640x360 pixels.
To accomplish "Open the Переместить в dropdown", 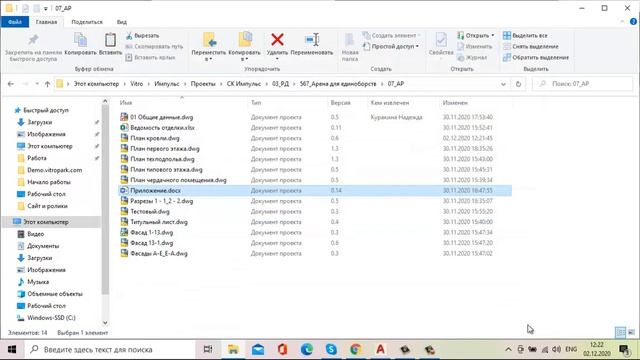I will point(209,47).
